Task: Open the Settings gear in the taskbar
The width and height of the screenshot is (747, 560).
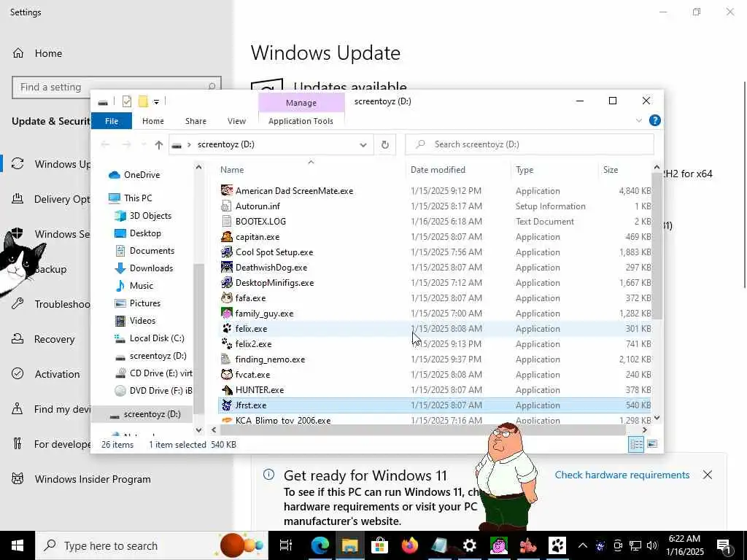Action: [x=469, y=545]
